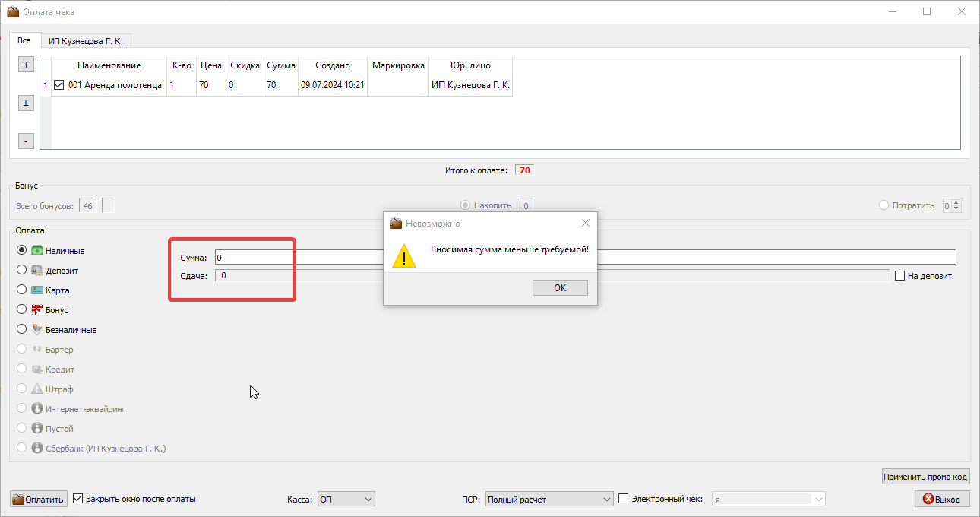Click the Бонус gift icon
Viewport: 980px width, 517px height.
click(36, 309)
